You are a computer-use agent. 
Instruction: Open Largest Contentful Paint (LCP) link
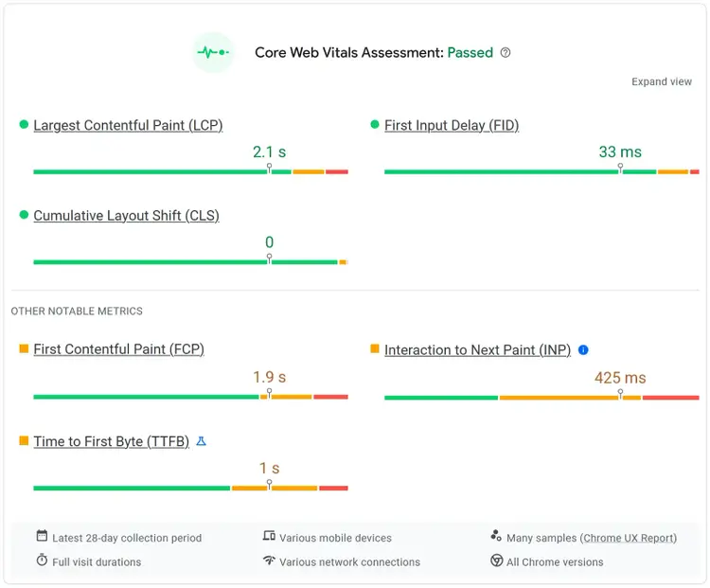coord(128,125)
